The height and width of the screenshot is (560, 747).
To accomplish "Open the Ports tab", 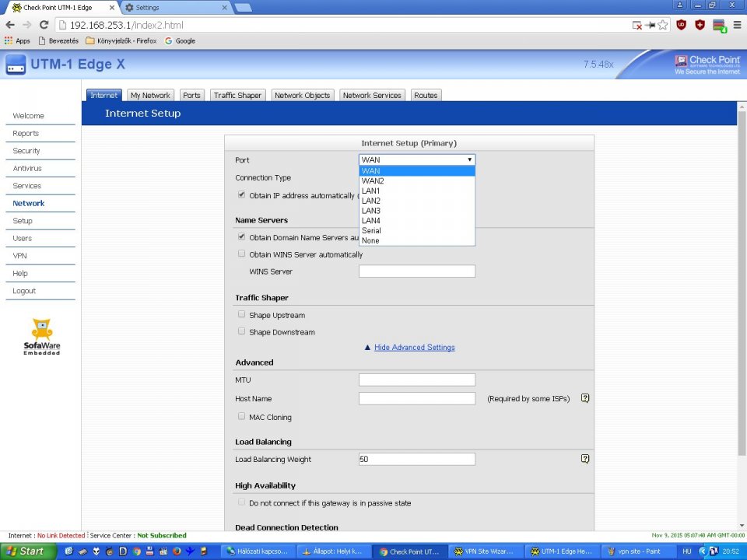I will point(191,95).
